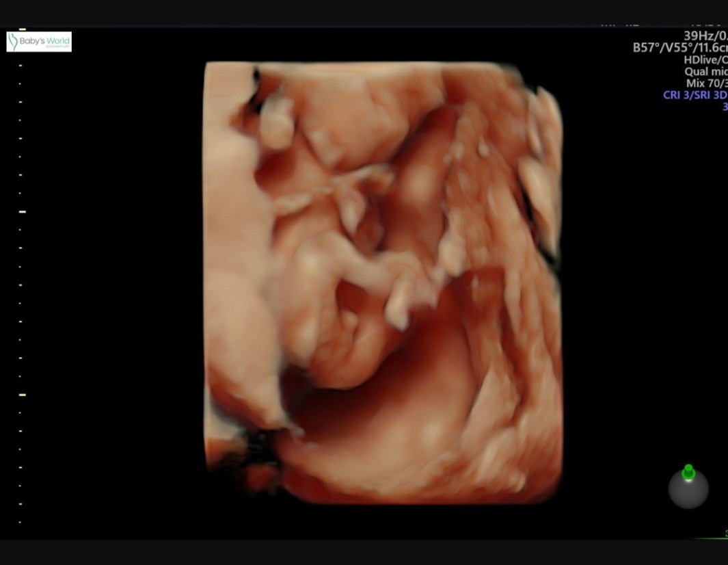The image size is (728, 565).
Task: Click the Qual mid quality setting
Action: tap(705, 72)
